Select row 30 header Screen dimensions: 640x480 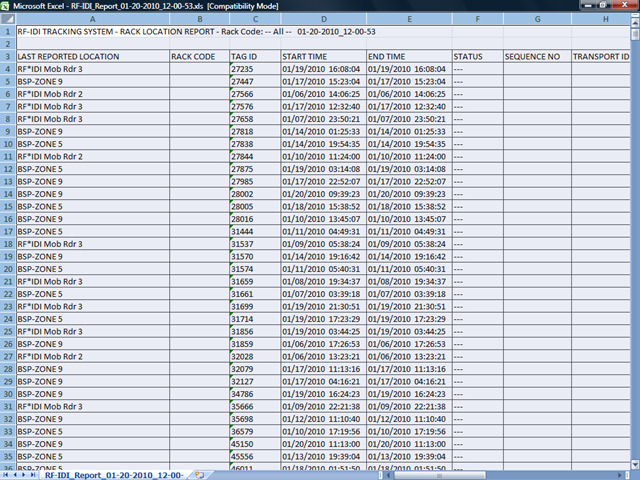coord(8,394)
